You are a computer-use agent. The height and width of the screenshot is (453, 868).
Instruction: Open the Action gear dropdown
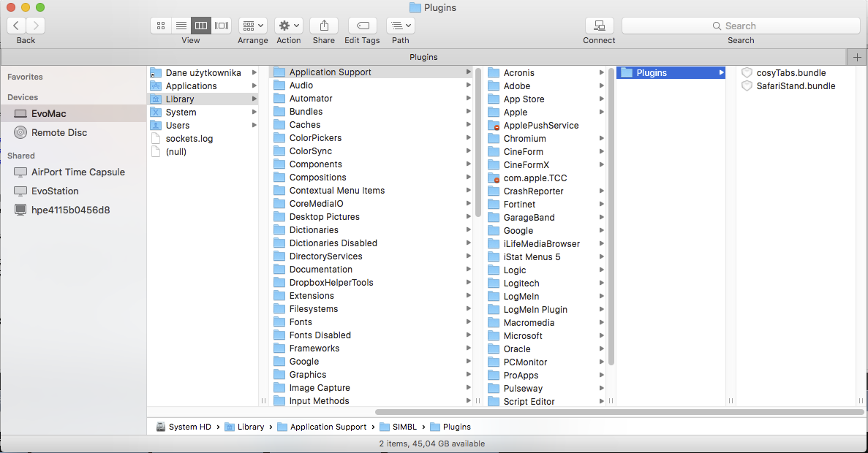click(288, 26)
